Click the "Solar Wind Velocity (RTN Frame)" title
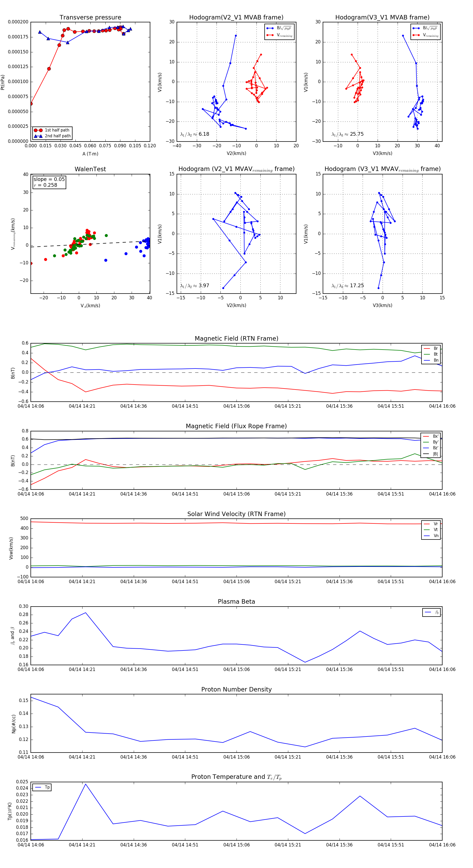Image resolution: width=473 pixels, height=868 pixels. coord(236,514)
